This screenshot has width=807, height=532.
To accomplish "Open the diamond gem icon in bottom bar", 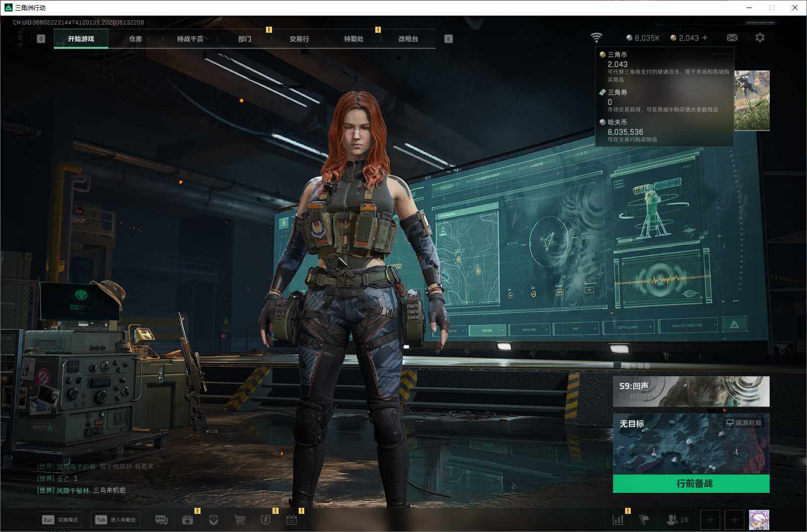I will (214, 519).
